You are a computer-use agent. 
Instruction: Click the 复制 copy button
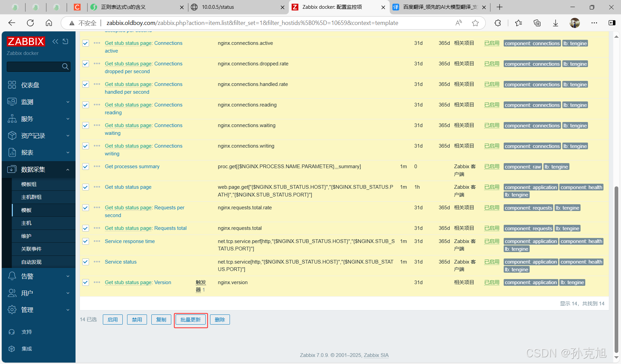tap(161, 320)
